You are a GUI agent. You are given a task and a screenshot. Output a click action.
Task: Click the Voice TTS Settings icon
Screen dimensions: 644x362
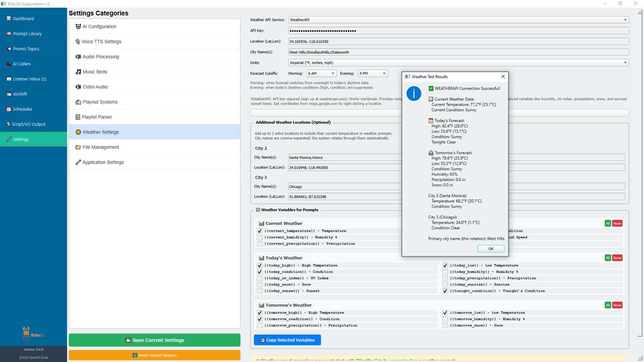coord(77,42)
